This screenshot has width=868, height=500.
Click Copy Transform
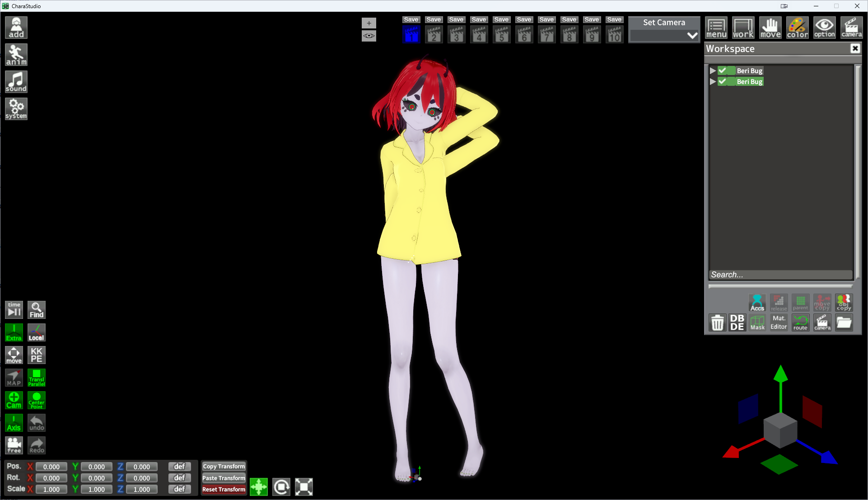[224, 466]
